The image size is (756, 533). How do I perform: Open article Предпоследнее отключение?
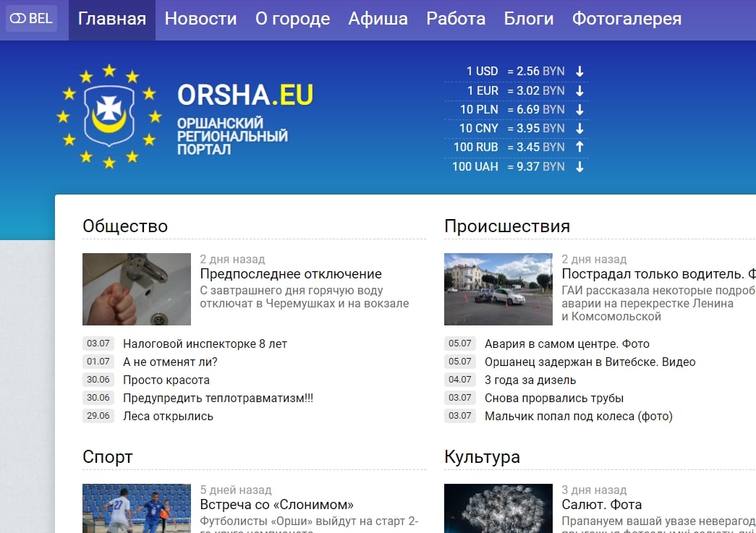tap(291, 273)
